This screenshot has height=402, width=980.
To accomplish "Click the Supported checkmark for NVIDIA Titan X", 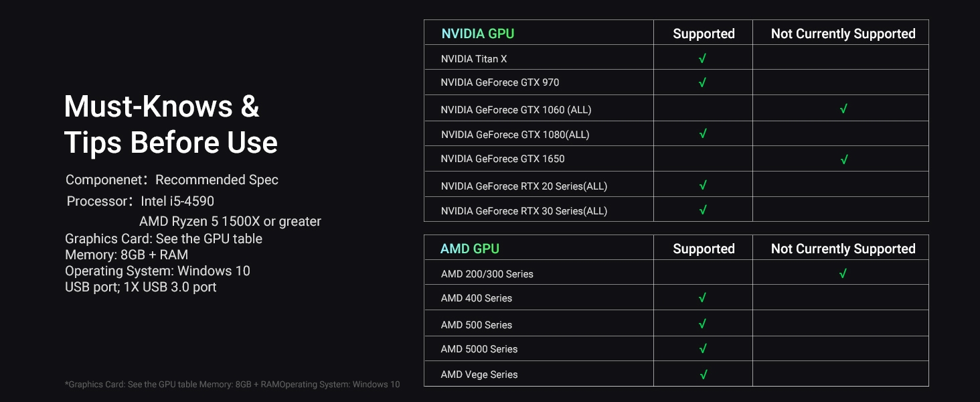I will click(x=702, y=59).
